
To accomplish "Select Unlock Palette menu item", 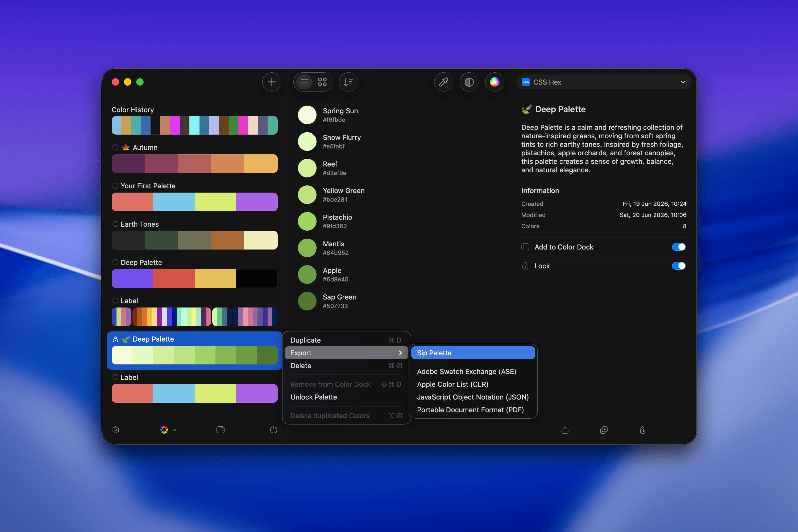I will (x=346, y=397).
